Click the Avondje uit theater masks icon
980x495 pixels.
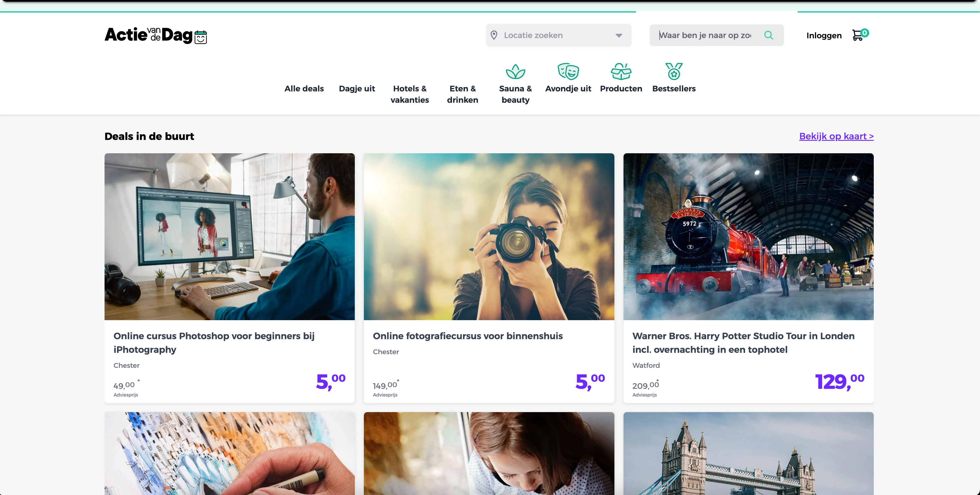click(x=568, y=72)
